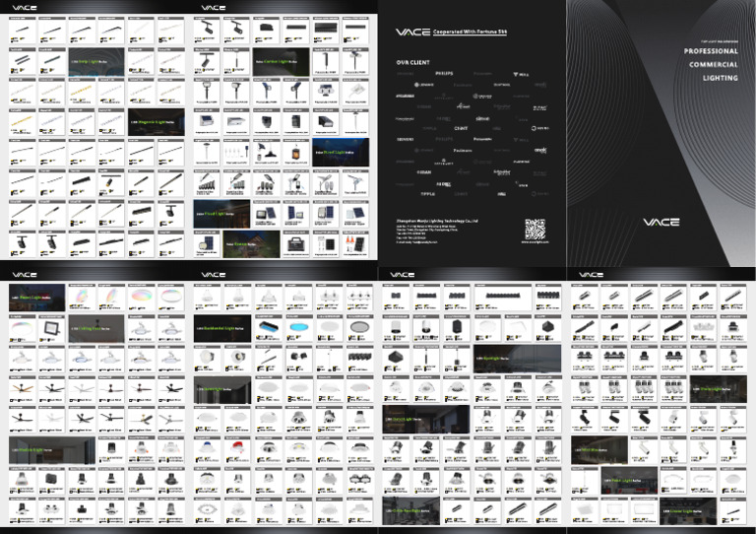This screenshot has width=756, height=534.
Task: Select the red-topped downlight thumbnail
Action: pyautogui.click(x=236, y=450)
